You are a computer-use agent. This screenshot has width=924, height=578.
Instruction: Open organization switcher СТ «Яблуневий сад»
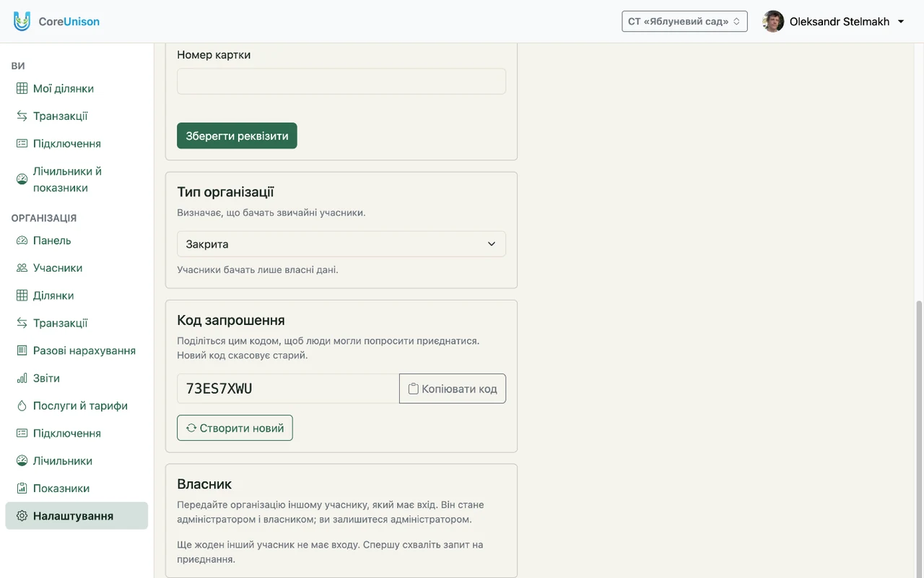click(x=684, y=22)
